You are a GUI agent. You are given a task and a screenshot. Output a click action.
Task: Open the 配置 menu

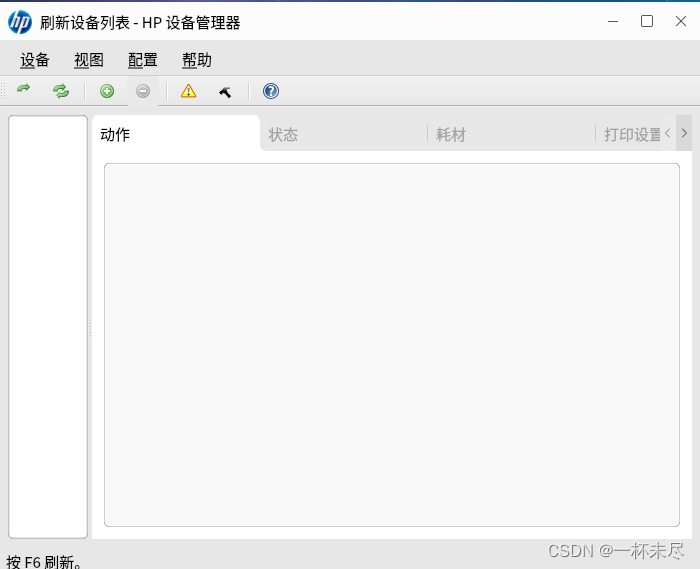(x=143, y=60)
